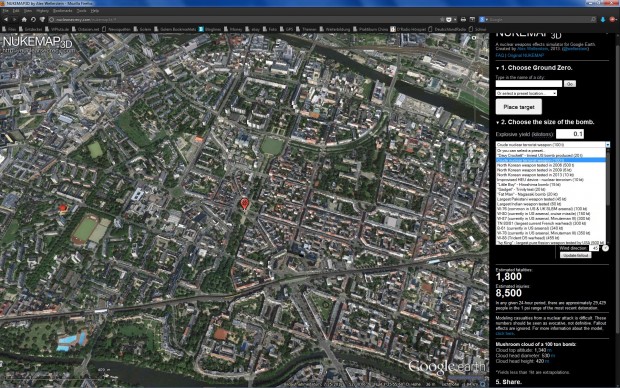This screenshot has width=620, height=388.
Task: Select North Korean weapon tested in 2006
Action: 550,165
